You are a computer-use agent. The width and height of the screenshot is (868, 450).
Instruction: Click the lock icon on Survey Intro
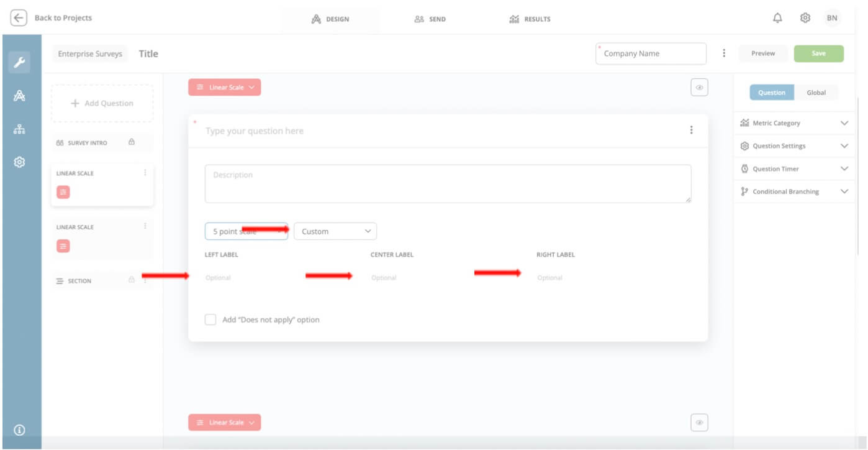coord(132,142)
